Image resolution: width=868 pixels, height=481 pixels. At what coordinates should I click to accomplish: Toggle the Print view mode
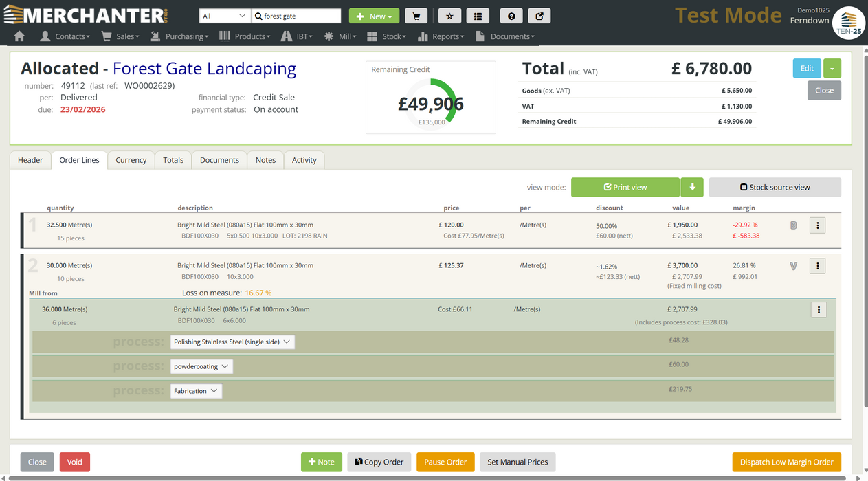pyautogui.click(x=625, y=187)
